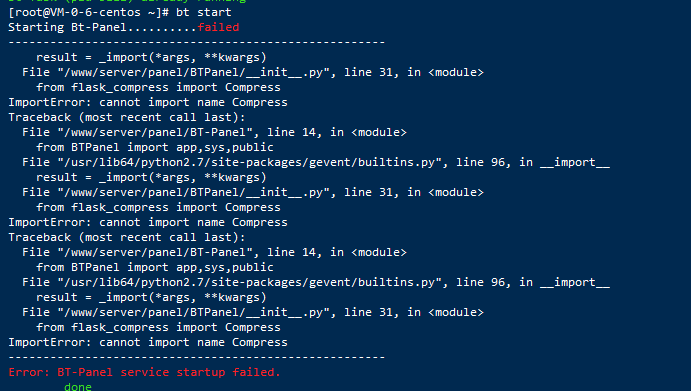Image resolution: width=691 pixels, height=391 pixels.
Task: Click the green "done" text
Action: [78, 387]
